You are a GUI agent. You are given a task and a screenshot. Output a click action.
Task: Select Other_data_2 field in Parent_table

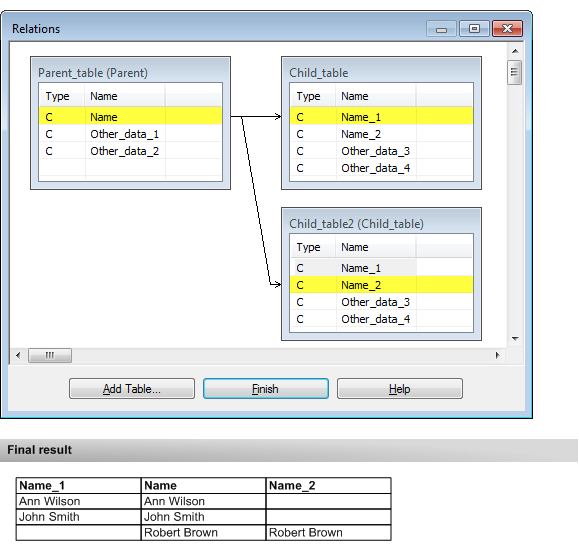pos(130,151)
